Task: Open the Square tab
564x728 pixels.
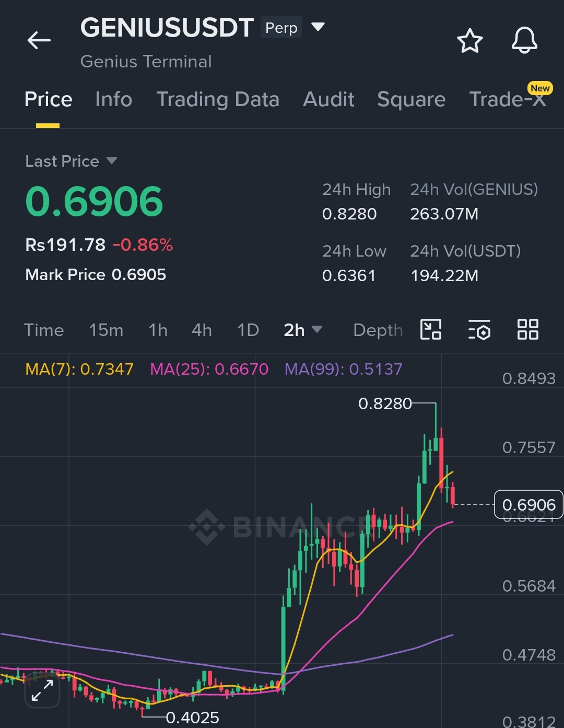Action: pyautogui.click(x=412, y=99)
